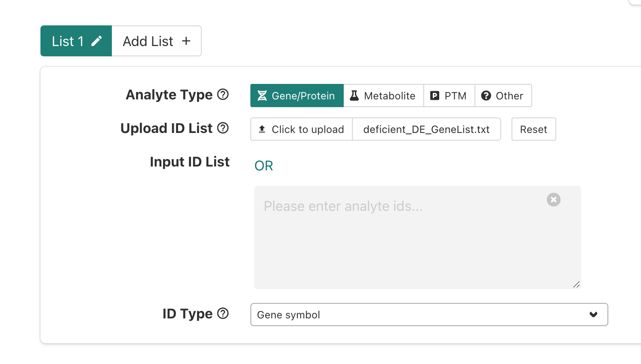This screenshot has height=364, width=641.
Task: Click the chevron on the ID Type selector
Action: click(x=593, y=315)
